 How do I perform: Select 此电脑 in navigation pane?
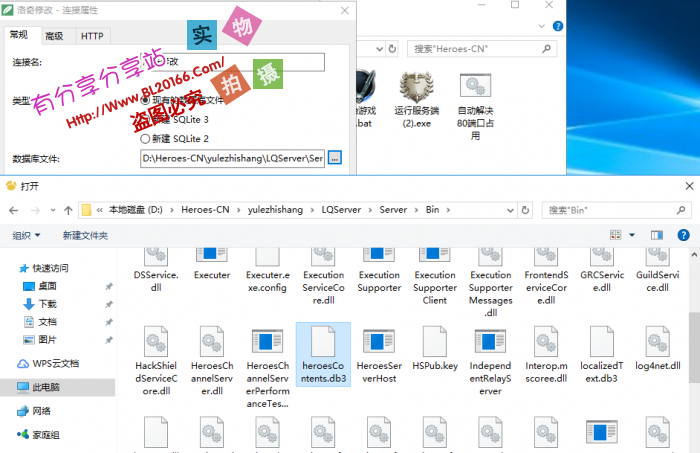click(57, 387)
